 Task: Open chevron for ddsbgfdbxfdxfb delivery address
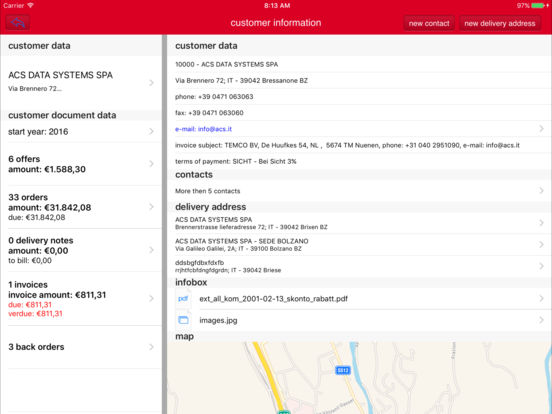tap(541, 266)
